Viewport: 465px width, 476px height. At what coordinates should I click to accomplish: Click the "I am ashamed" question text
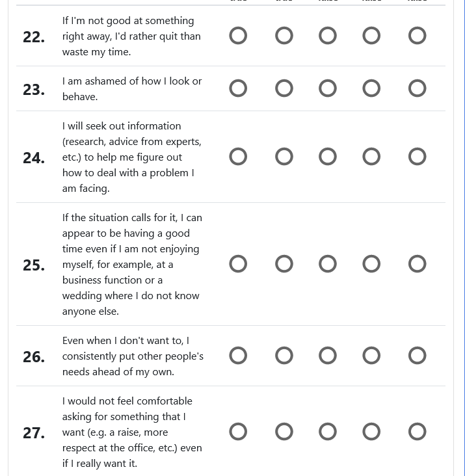tap(132, 88)
